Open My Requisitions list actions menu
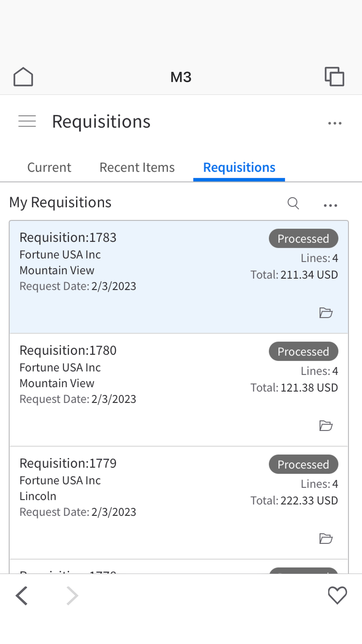 [x=330, y=205]
